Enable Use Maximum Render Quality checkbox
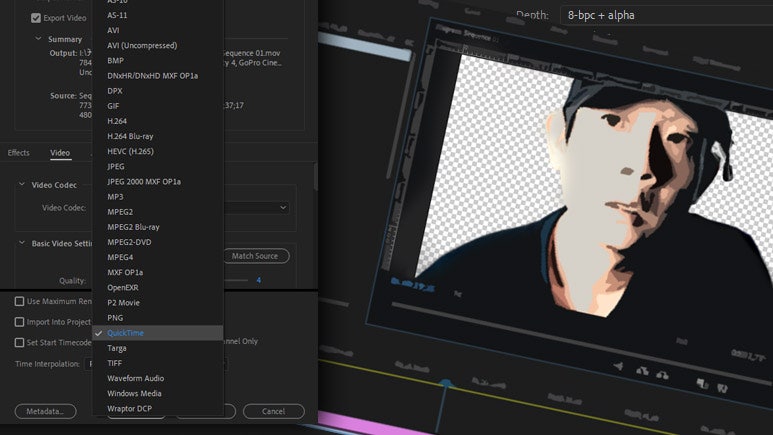Screen dimensions: 773x435 [x=19, y=301]
